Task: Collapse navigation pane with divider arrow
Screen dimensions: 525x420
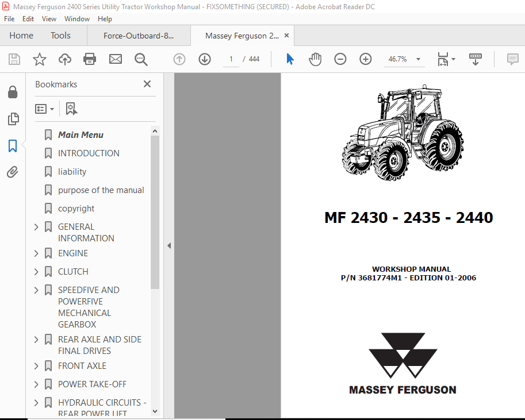Action: click(169, 246)
